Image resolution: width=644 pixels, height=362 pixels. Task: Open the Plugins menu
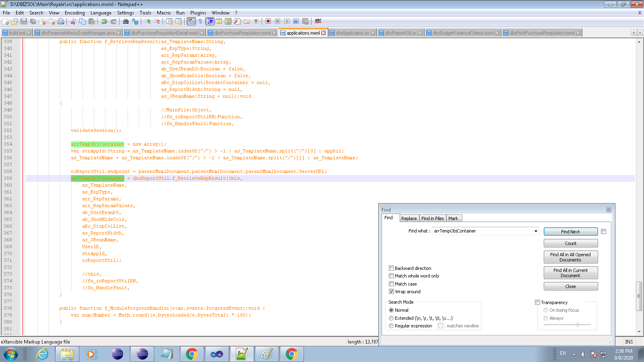pyautogui.click(x=198, y=13)
